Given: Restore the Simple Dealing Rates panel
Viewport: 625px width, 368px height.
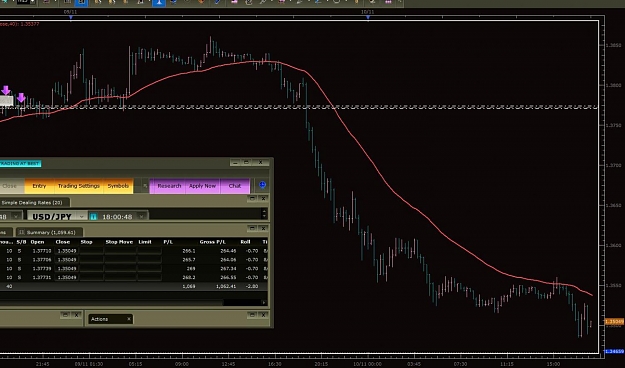Looking at the screenshot, I should click(252, 198).
